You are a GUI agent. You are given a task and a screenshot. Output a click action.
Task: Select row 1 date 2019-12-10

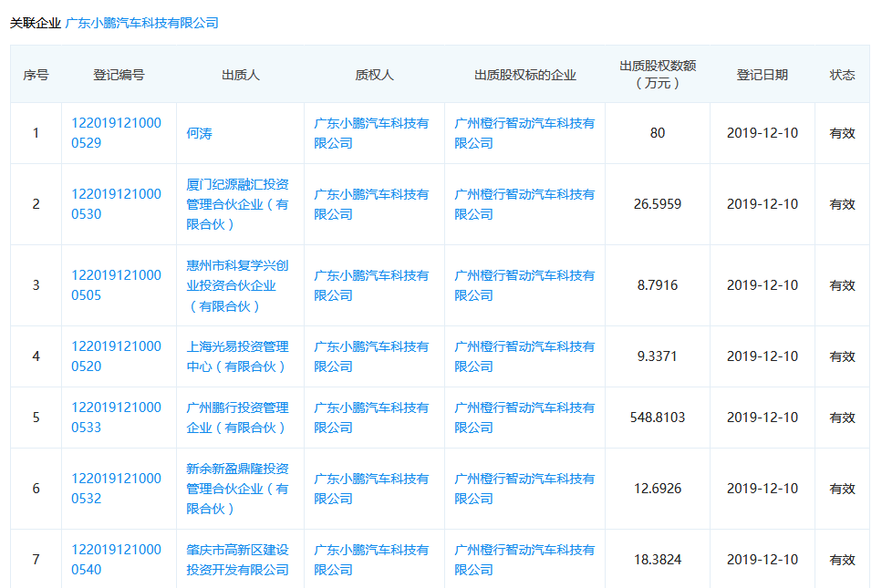point(763,133)
